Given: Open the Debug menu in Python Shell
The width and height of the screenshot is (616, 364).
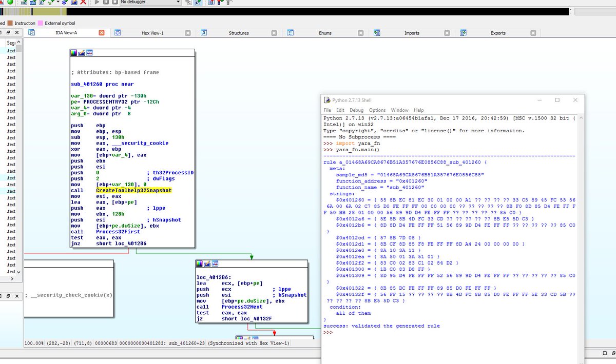Looking at the screenshot, I should point(356,110).
